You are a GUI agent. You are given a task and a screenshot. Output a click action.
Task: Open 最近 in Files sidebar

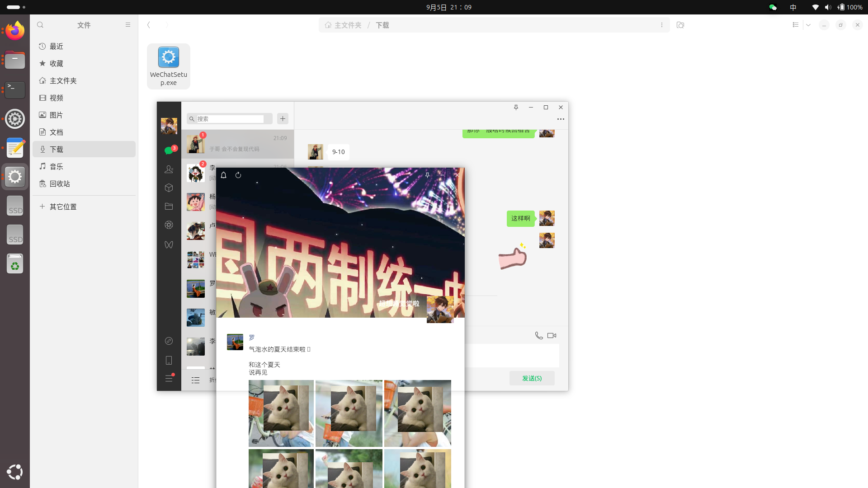(84, 47)
